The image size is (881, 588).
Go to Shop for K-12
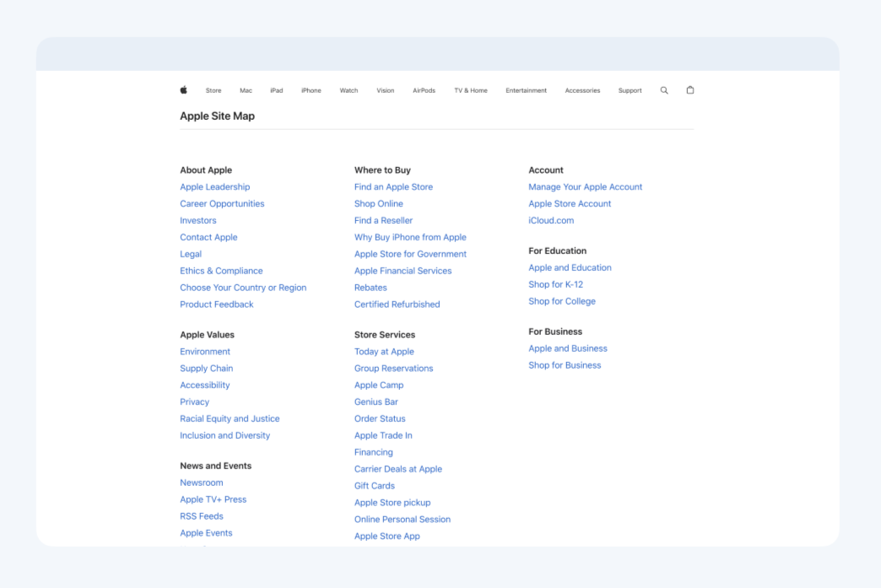(555, 285)
